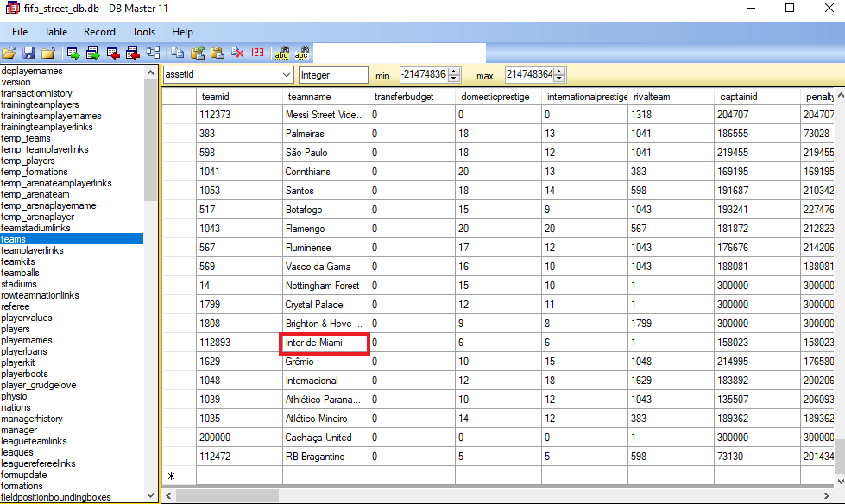Select the teamid cell 112472
Screen dimensions: 845x504
click(239, 457)
